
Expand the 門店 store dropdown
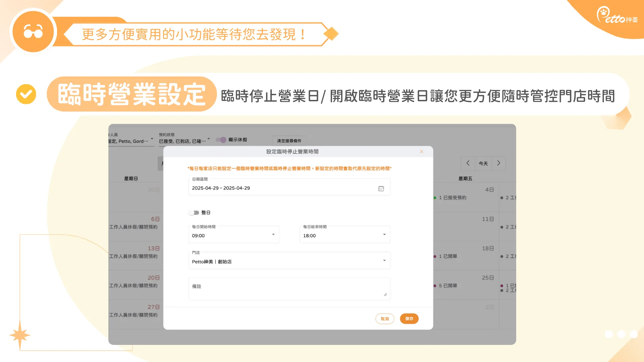[289, 260]
